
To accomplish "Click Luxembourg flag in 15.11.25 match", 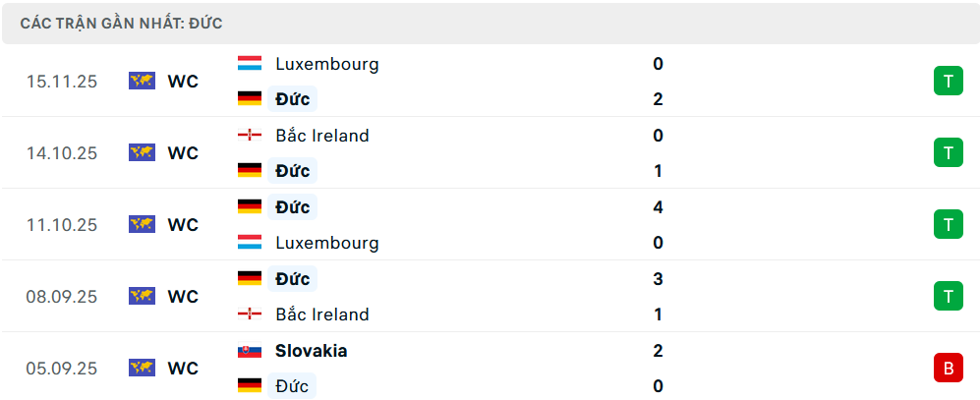I will click(250, 64).
